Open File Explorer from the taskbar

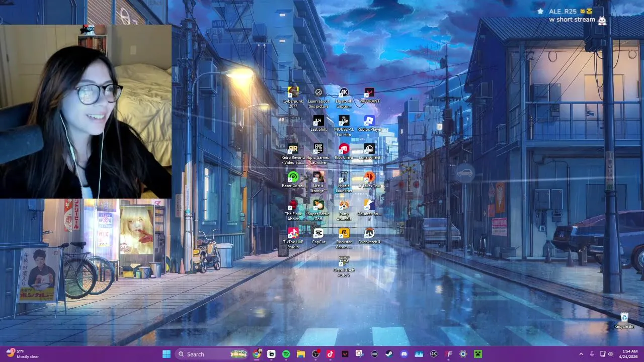click(x=301, y=354)
